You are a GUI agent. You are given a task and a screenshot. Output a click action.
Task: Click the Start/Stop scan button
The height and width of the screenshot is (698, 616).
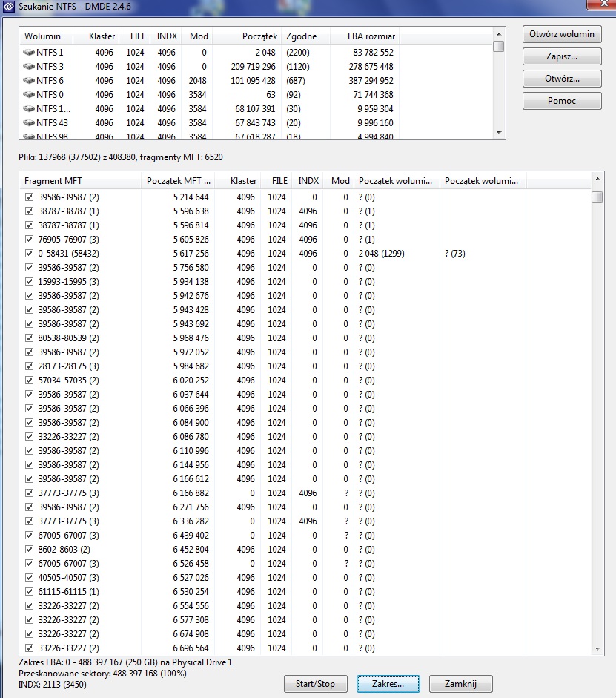click(315, 684)
